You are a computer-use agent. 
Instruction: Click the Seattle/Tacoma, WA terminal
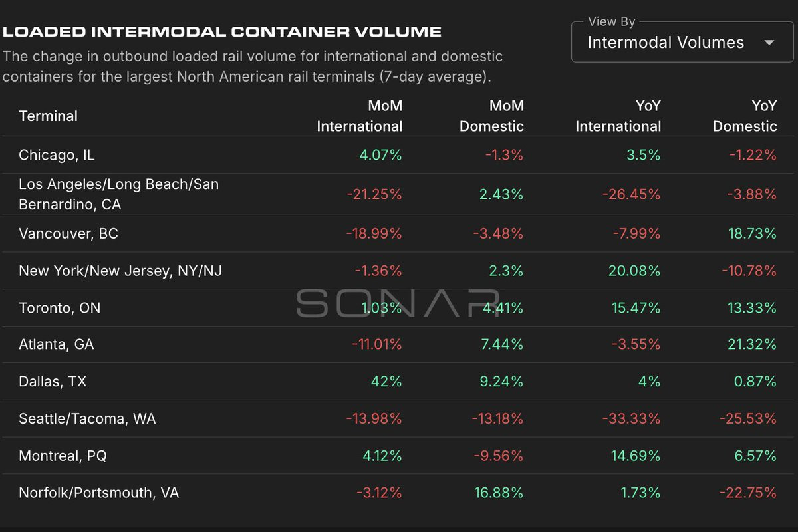87,418
